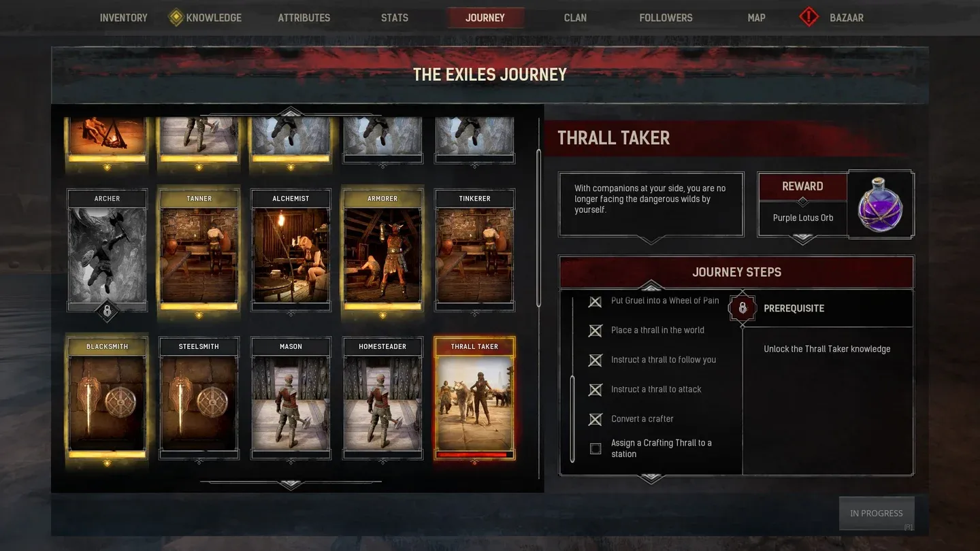Click the Blacksmith gold progress bar
980x551 pixels.
pyautogui.click(x=107, y=454)
